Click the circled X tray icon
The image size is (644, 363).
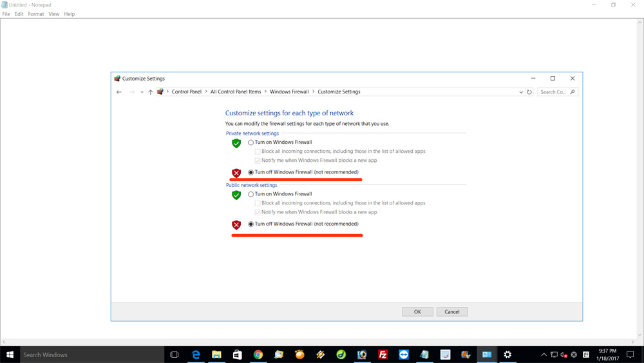coord(574,355)
